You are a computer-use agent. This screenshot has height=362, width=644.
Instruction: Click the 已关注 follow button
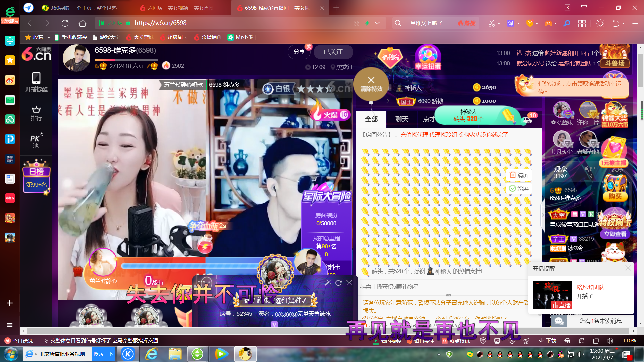333,52
